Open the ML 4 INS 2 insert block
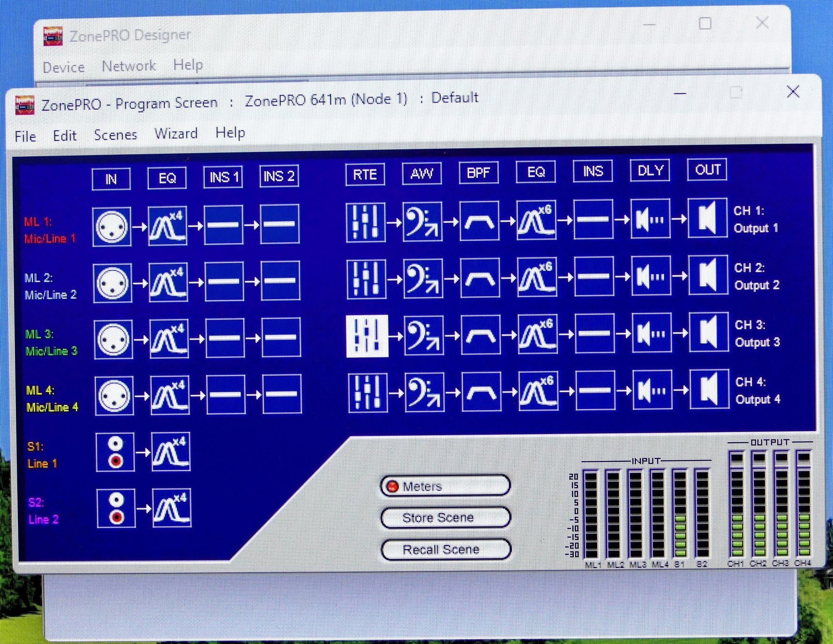 click(x=281, y=394)
